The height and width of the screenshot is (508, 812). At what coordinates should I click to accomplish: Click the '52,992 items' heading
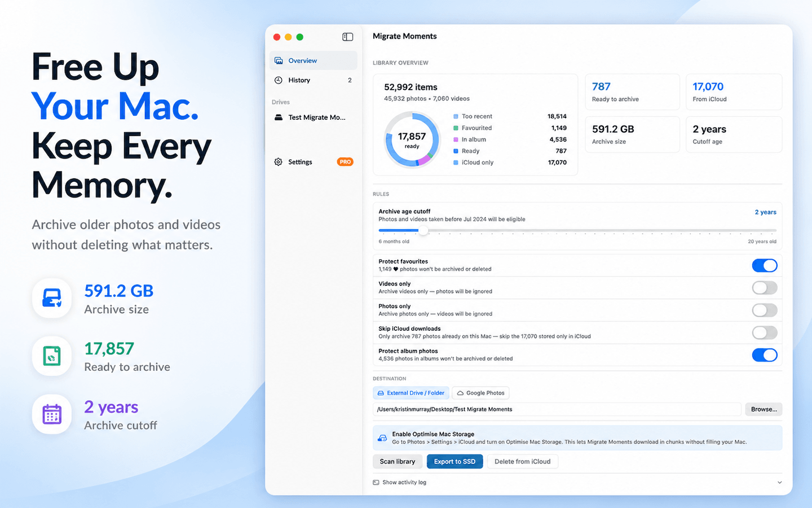click(x=411, y=87)
